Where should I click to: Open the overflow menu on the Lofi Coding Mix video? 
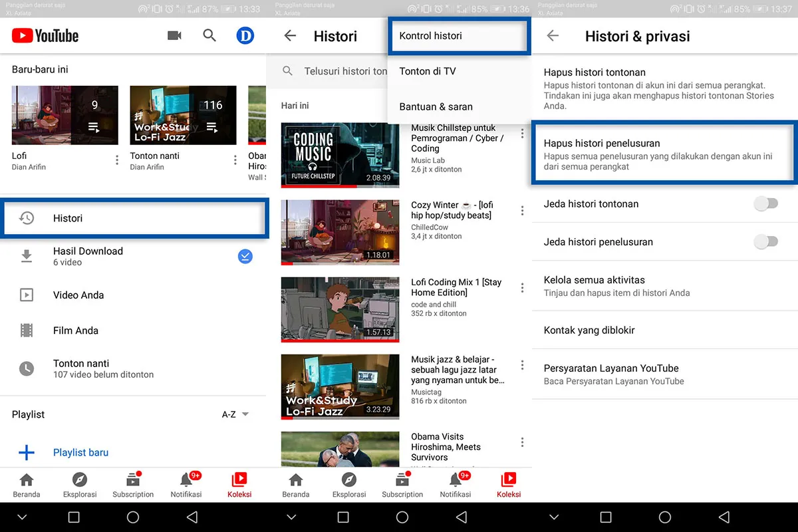pyautogui.click(x=523, y=286)
